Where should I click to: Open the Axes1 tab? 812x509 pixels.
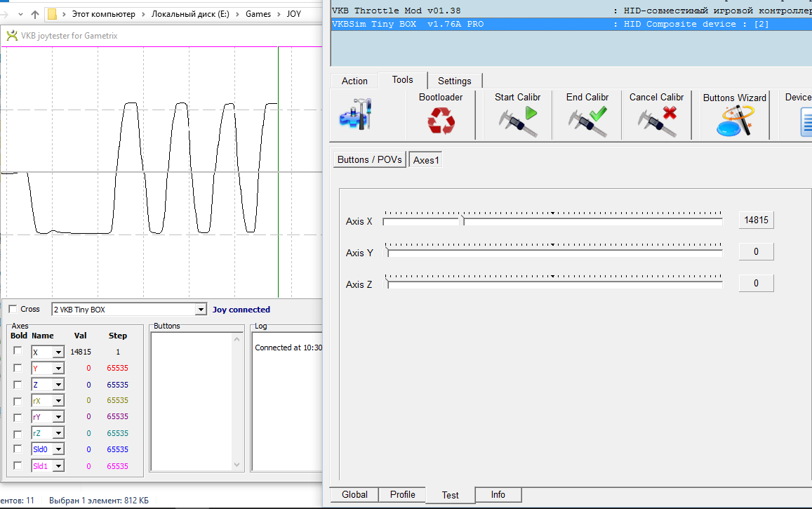(426, 160)
